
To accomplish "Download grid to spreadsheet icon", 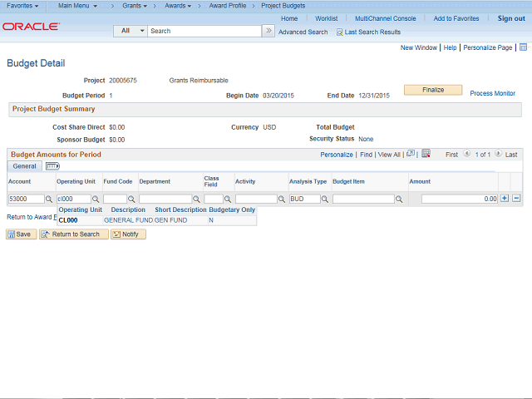I will coord(426,153).
